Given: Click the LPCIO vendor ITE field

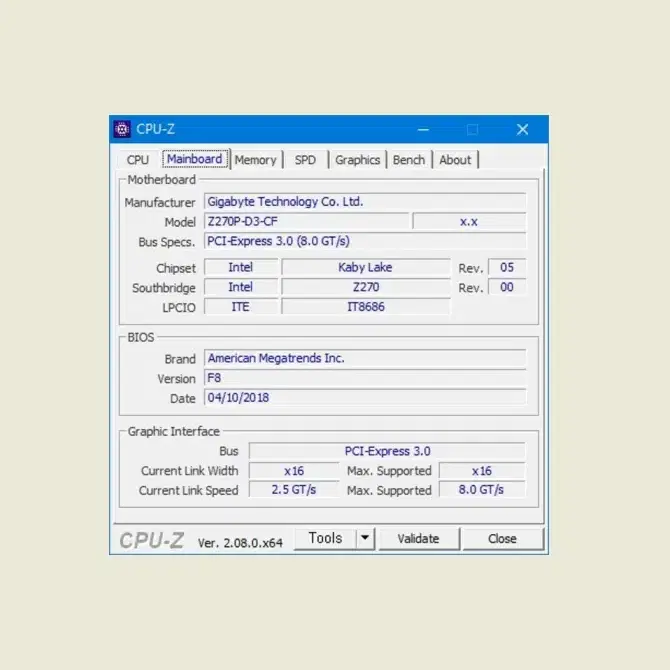Looking at the screenshot, I should 241,307.
